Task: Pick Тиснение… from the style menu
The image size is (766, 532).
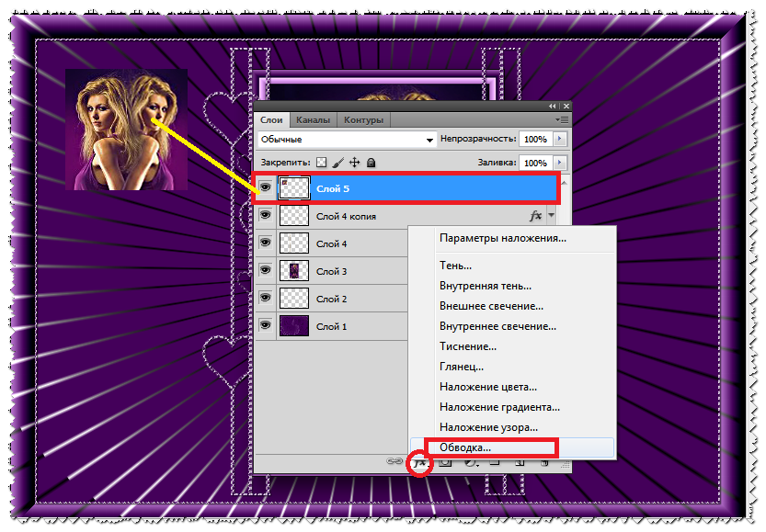Action: pyautogui.click(x=467, y=346)
